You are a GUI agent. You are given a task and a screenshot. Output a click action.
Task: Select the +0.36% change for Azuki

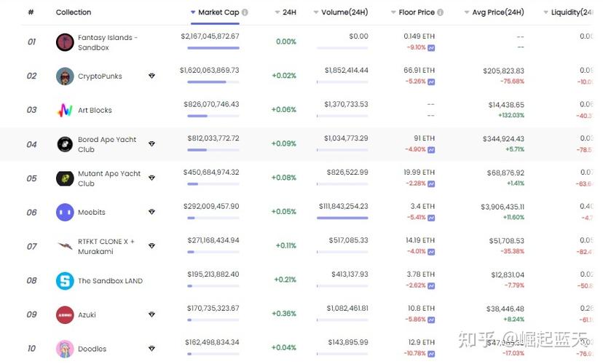click(x=284, y=314)
